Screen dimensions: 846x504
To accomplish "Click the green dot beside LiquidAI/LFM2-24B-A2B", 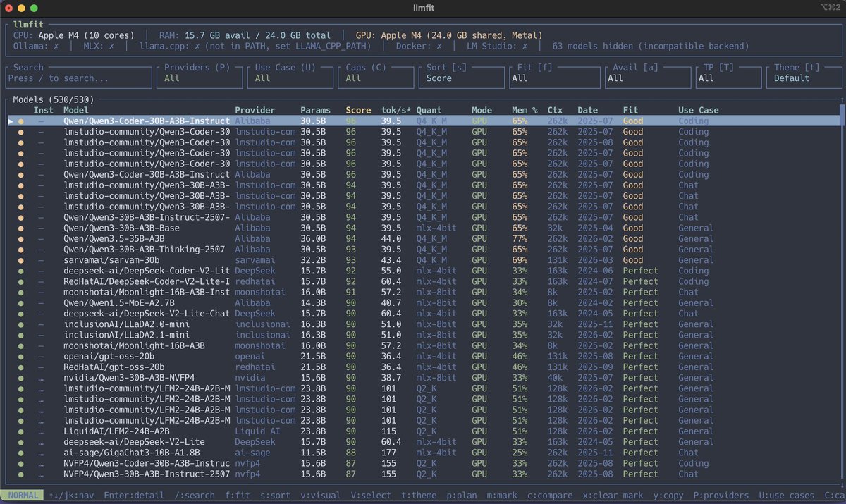I will tap(21, 431).
